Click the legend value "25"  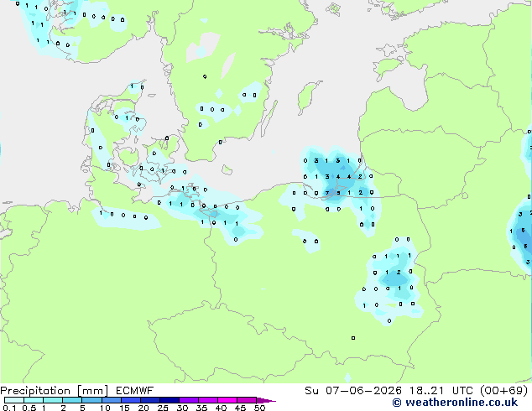(x=163, y=408)
